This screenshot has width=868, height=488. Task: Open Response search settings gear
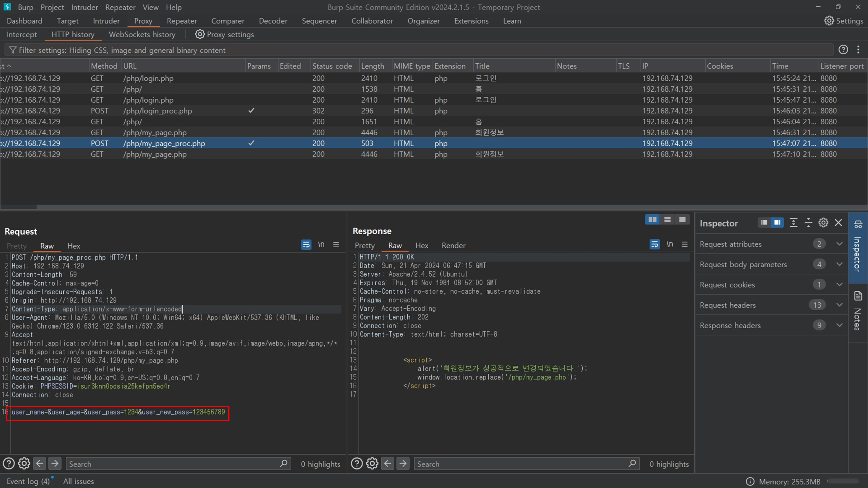click(x=372, y=464)
